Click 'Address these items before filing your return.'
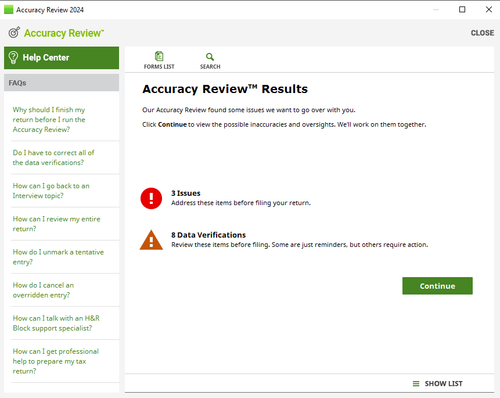The height and width of the screenshot is (398, 500). click(241, 203)
